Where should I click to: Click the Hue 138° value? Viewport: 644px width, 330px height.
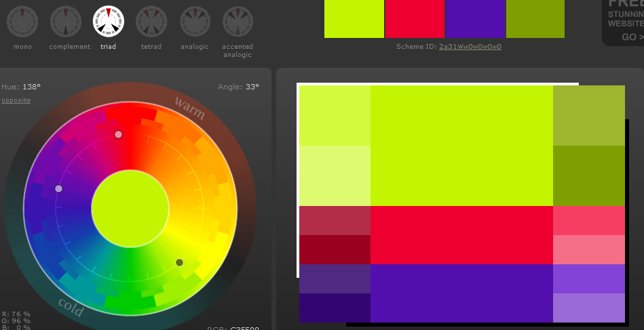coord(31,87)
